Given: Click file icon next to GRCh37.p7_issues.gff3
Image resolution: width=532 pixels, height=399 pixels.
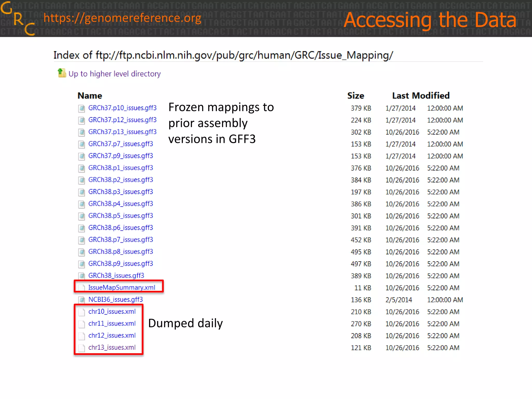Looking at the screenshot, I should [x=82, y=144].
